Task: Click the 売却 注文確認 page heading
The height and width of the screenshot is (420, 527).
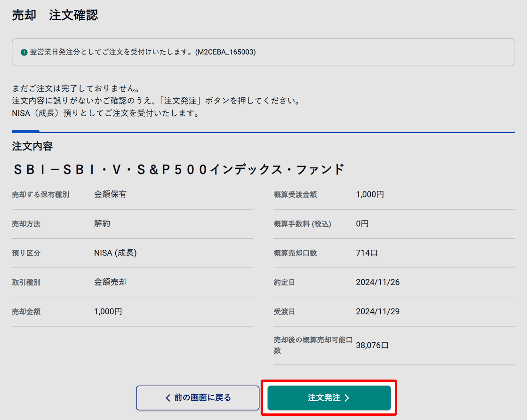Action: pyautogui.click(x=55, y=15)
